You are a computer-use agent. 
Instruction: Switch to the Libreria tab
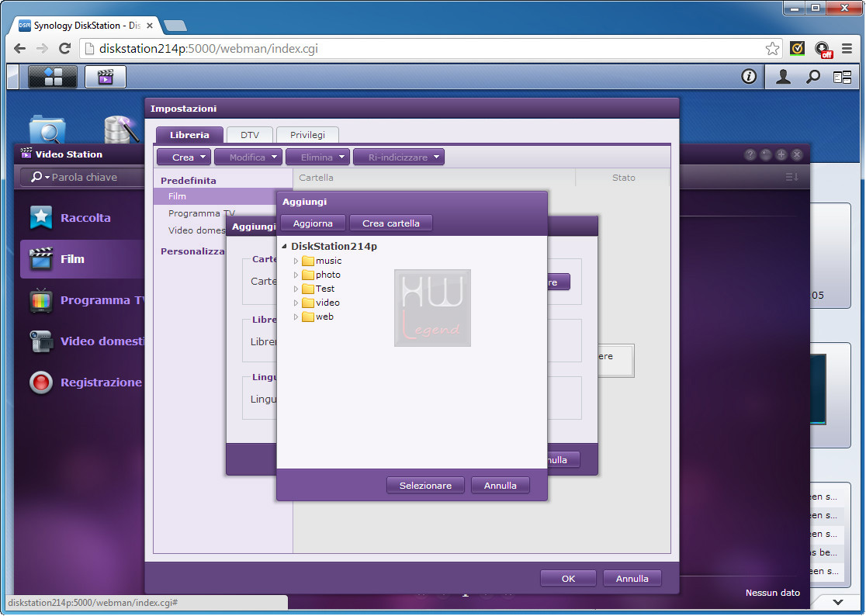(x=189, y=135)
